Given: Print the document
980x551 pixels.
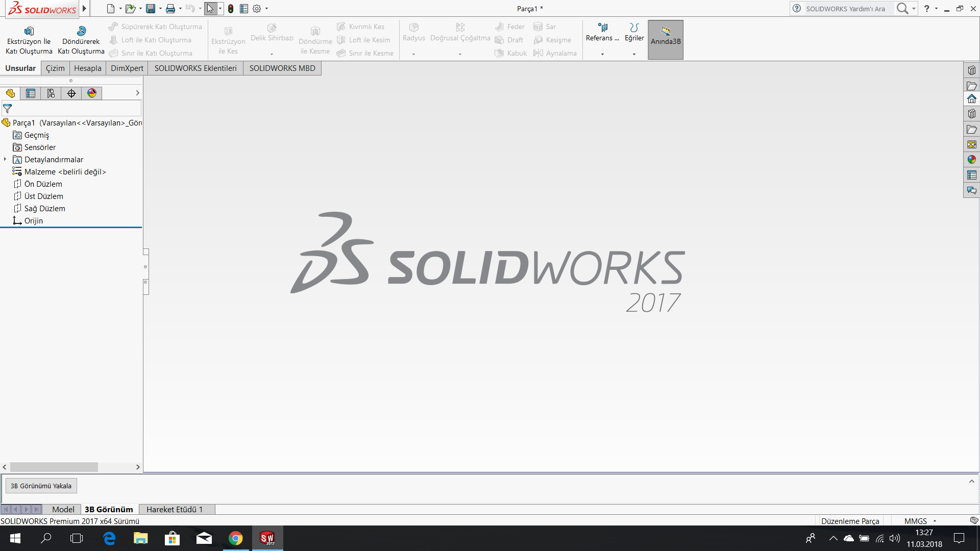Looking at the screenshot, I should click(x=170, y=9).
